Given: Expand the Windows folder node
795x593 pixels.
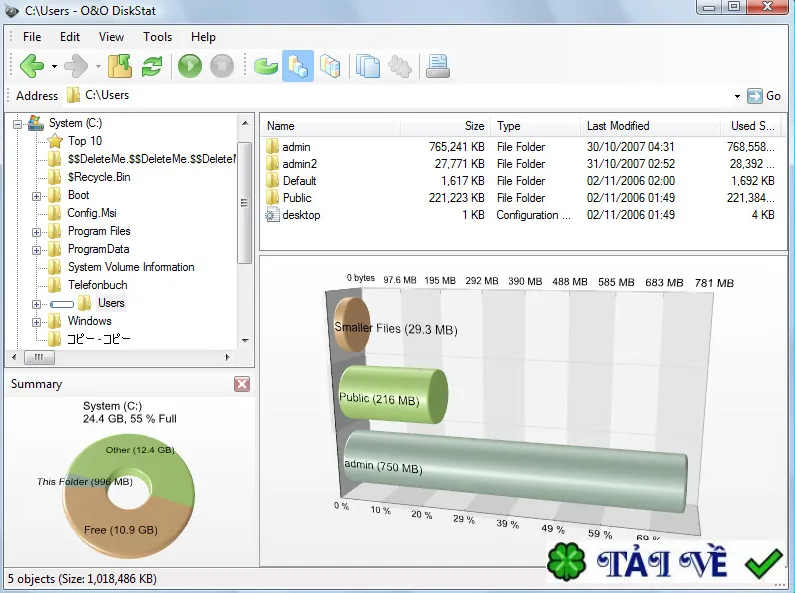Looking at the screenshot, I should click(x=37, y=322).
